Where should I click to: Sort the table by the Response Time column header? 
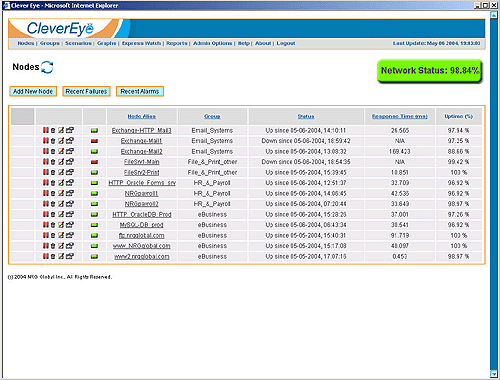point(400,116)
